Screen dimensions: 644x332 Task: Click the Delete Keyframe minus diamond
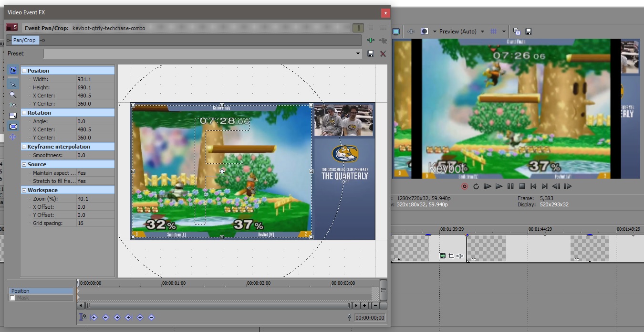click(151, 317)
